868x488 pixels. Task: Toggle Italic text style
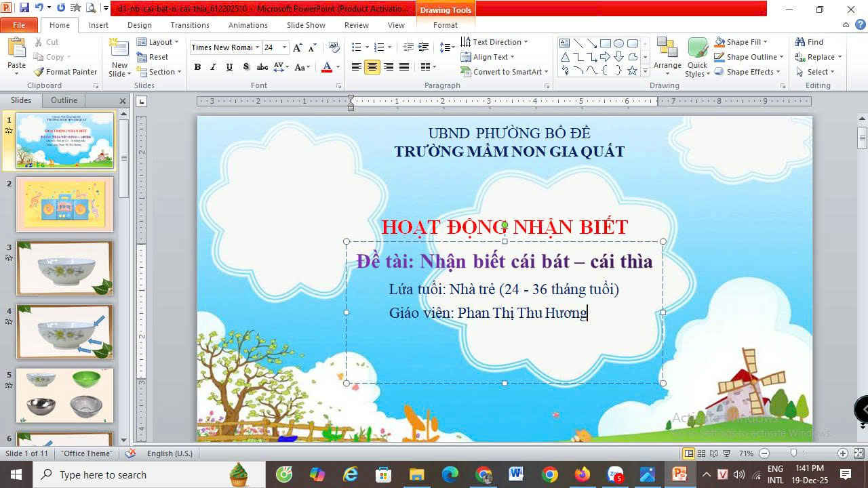(213, 67)
